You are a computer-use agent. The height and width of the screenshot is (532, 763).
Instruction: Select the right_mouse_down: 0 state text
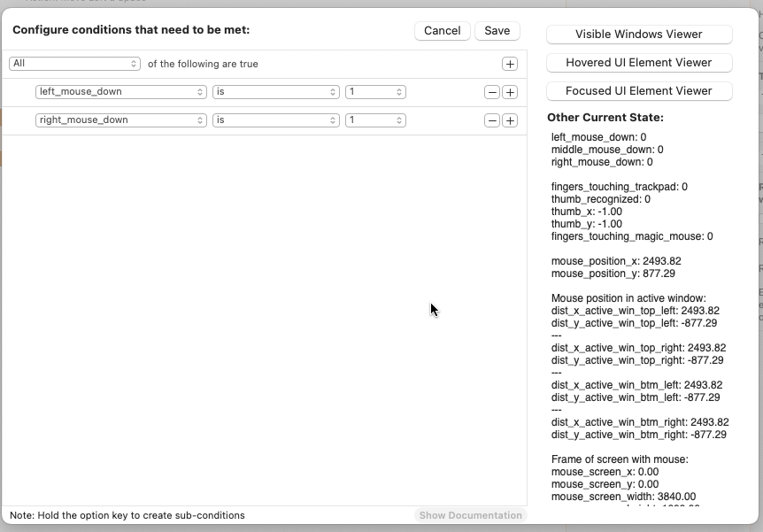(x=602, y=162)
